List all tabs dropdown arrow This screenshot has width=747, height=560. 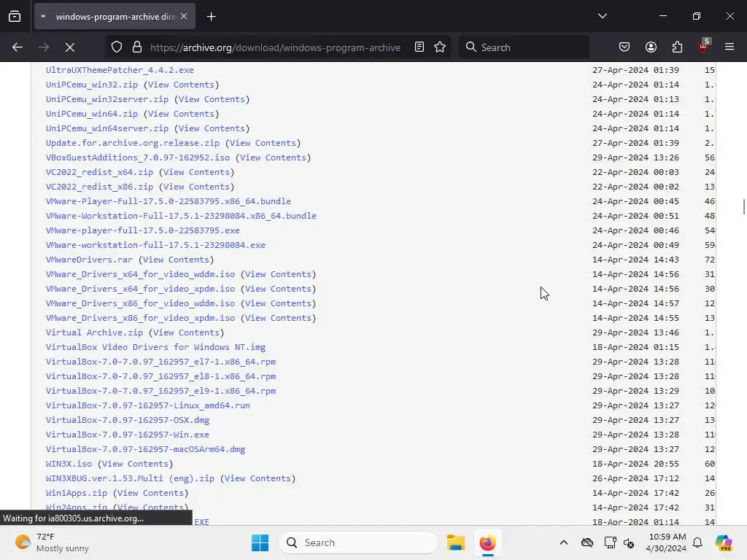click(x=602, y=16)
